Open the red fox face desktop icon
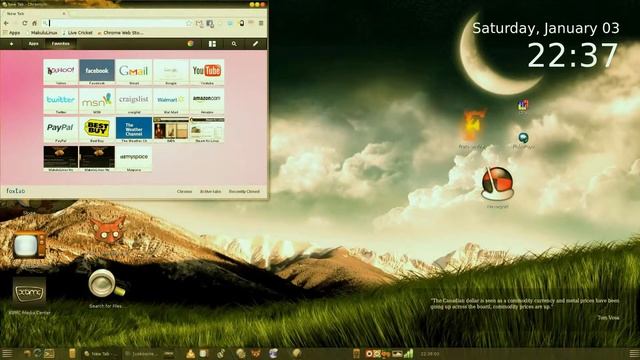This screenshot has height=360, width=640. click(x=108, y=231)
